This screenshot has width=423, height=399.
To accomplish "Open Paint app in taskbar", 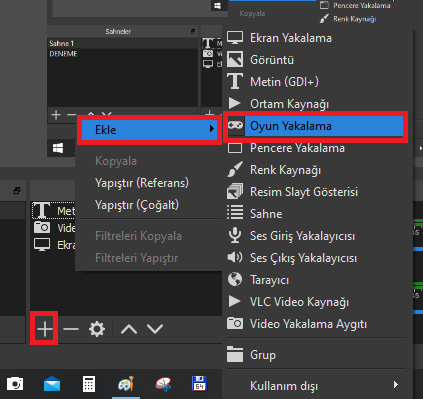I will click(126, 384).
